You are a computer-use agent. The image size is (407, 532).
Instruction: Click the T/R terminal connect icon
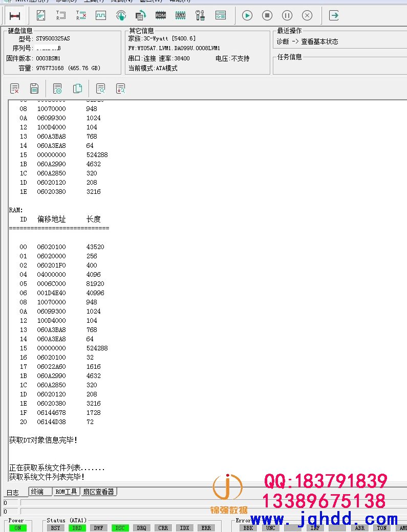coord(61,15)
